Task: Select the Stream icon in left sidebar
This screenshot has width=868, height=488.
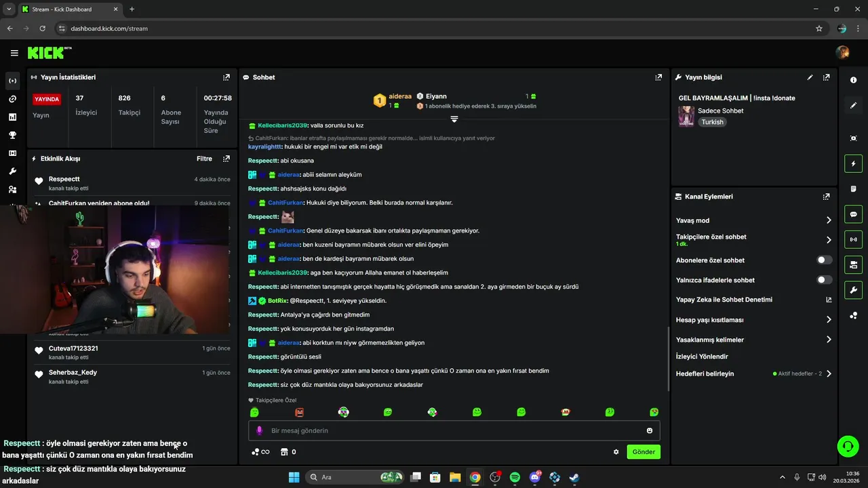Action: click(x=12, y=81)
